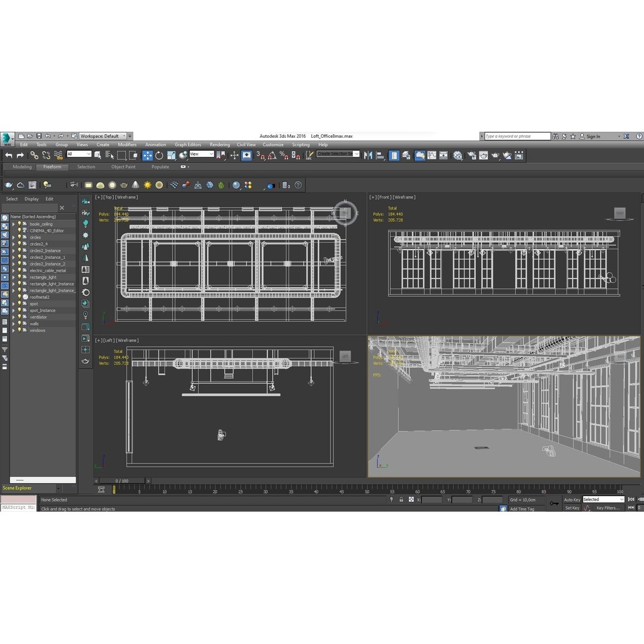Click the Mirror tool icon
The width and height of the screenshot is (644, 644).
(368, 155)
